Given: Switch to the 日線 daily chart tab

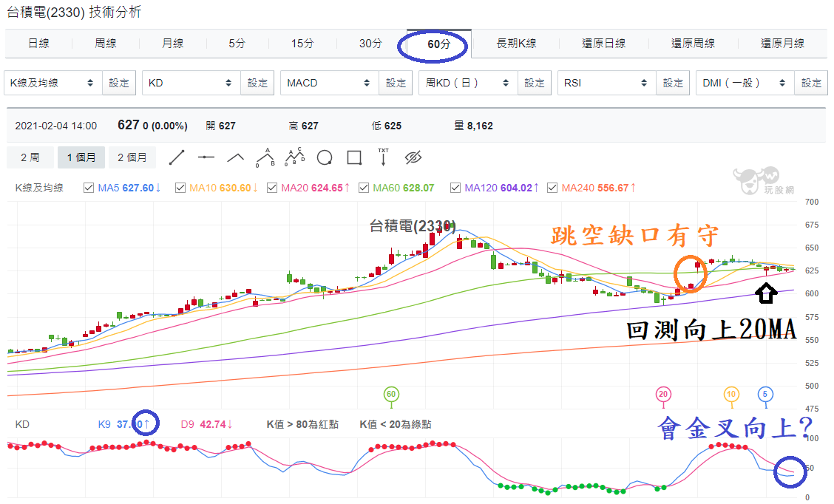Looking at the screenshot, I should (39, 44).
